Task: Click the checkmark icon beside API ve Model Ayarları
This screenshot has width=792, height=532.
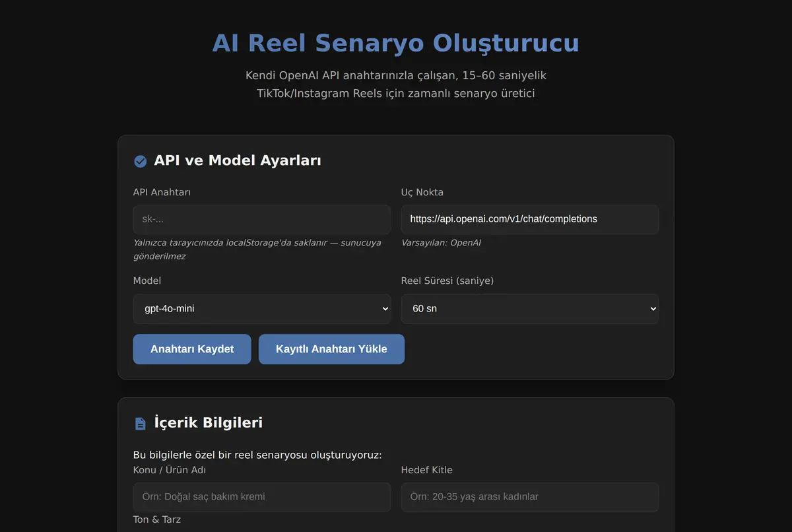Action: tap(140, 161)
